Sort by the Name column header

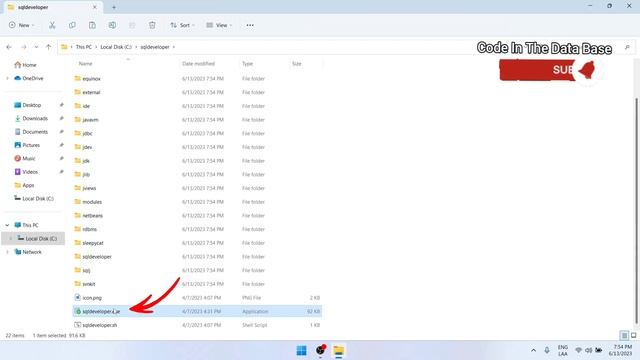tap(85, 64)
